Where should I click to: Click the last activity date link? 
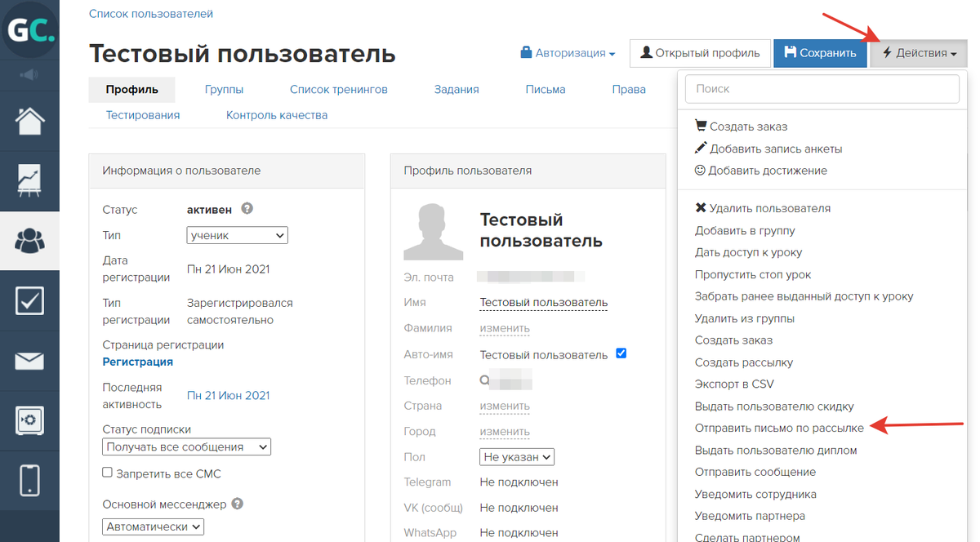tap(229, 395)
